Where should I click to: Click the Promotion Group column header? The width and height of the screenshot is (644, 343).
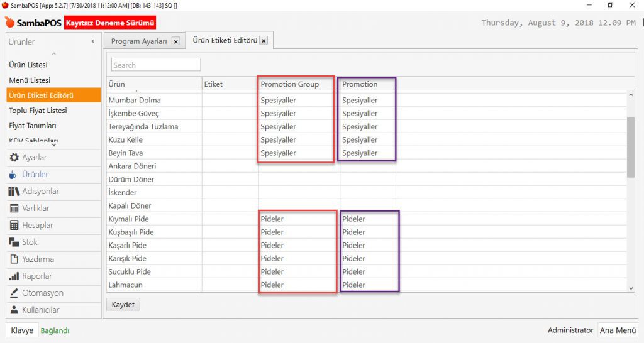tap(299, 84)
